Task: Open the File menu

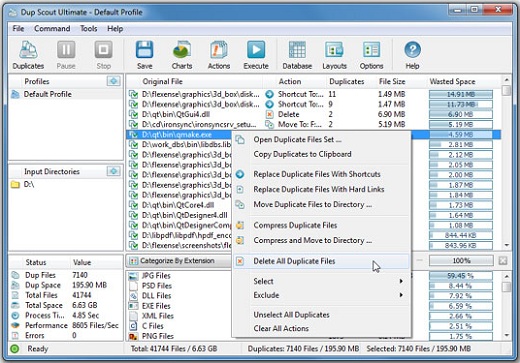Action: (18, 29)
